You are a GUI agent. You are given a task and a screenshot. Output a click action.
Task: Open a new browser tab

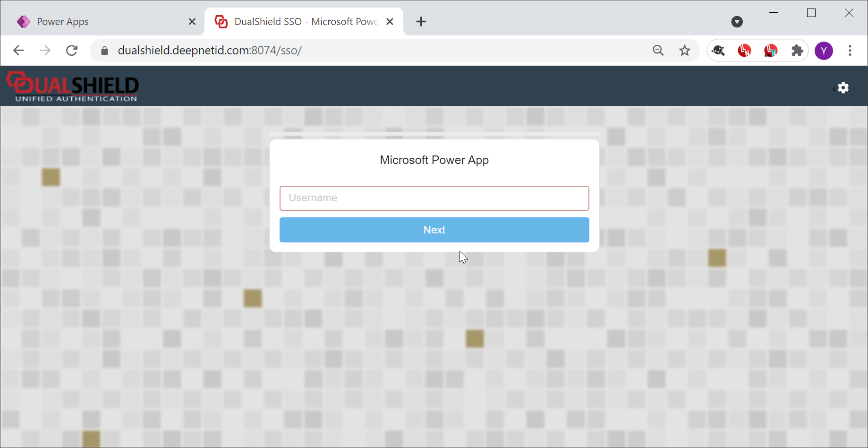pos(421,22)
